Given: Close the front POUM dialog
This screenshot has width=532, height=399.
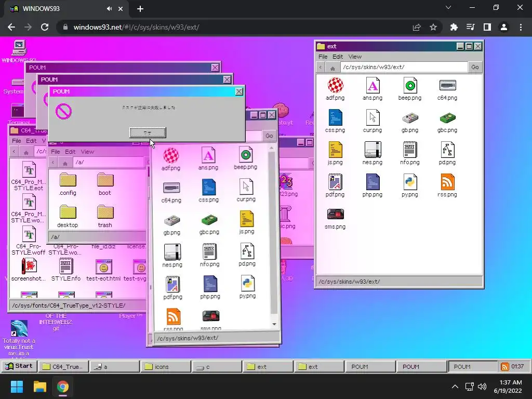Looking at the screenshot, I should point(239,91).
